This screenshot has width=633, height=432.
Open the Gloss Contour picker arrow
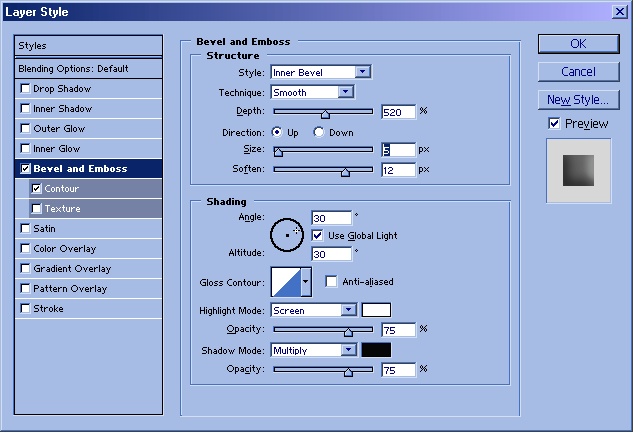point(306,282)
